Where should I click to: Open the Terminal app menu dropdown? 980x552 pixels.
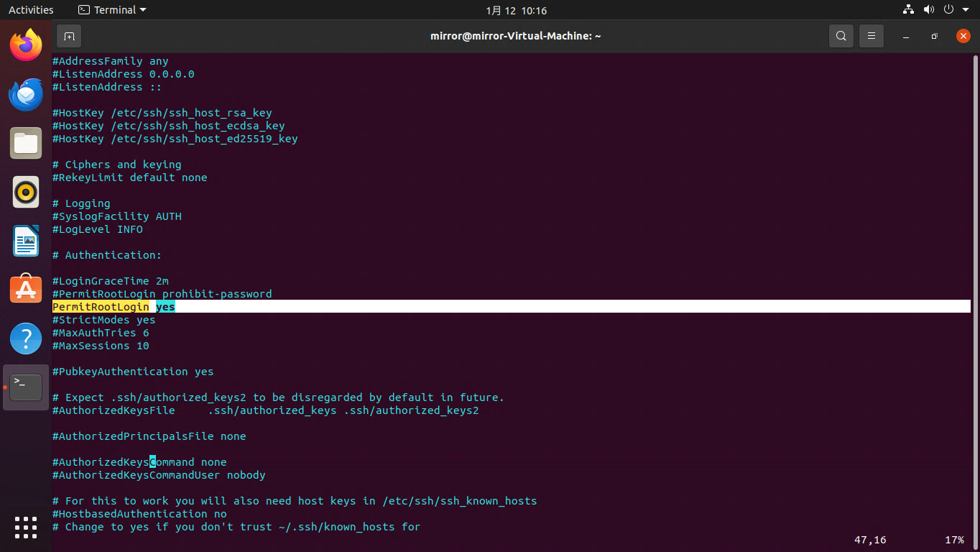click(111, 10)
